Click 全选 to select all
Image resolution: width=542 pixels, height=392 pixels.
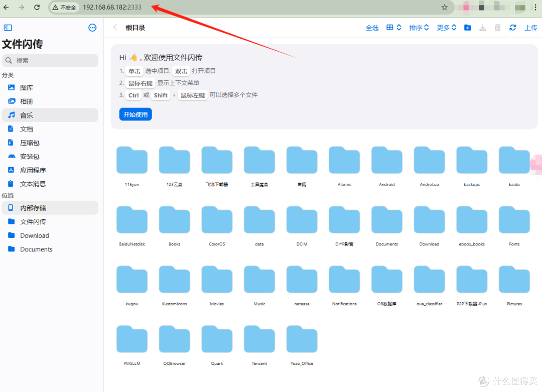372,28
